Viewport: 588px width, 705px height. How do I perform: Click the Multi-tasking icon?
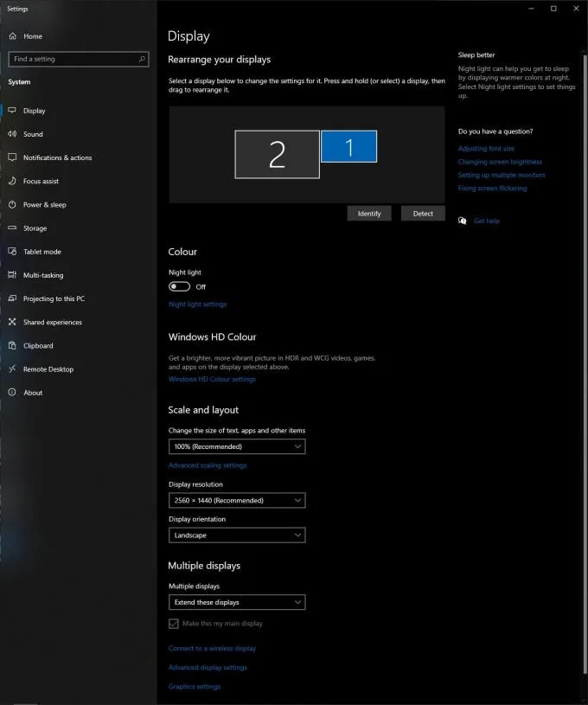[x=12, y=275]
